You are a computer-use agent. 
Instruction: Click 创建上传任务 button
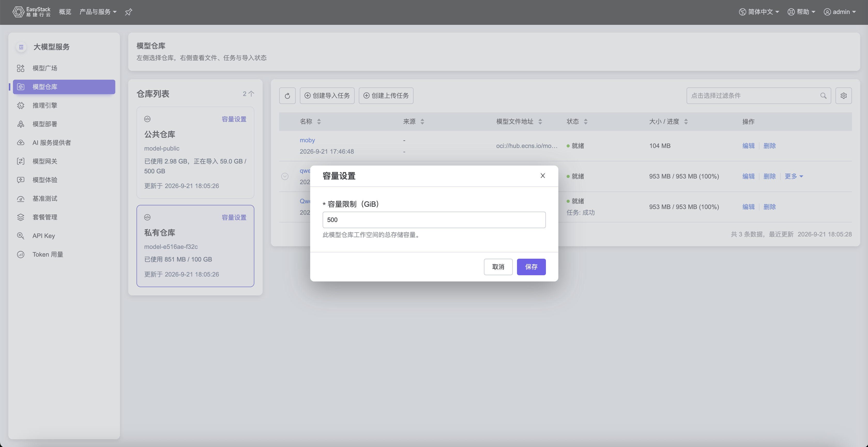(386, 96)
